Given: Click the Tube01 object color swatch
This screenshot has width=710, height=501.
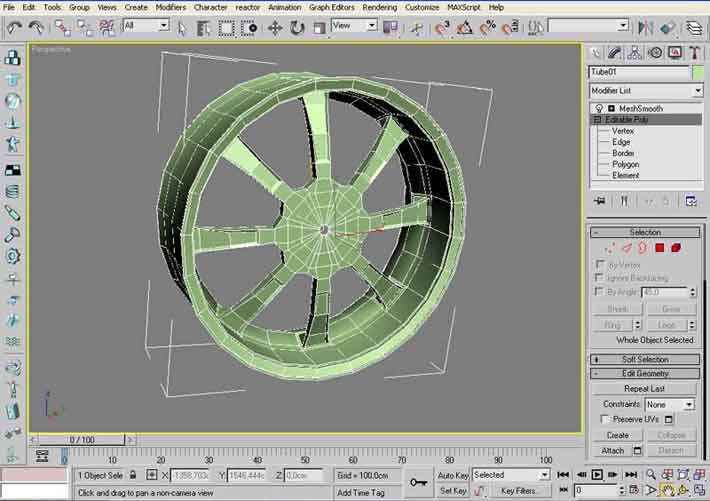Looking at the screenshot, I should click(698, 72).
